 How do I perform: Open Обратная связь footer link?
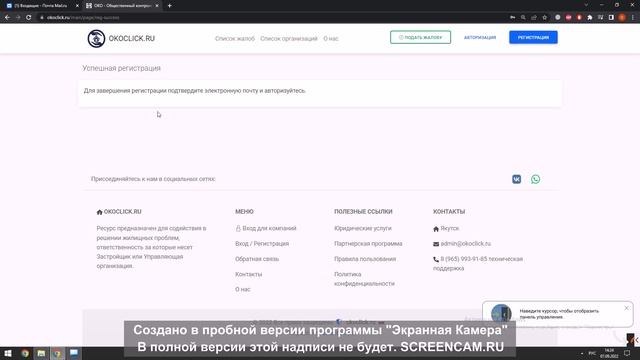pos(257,259)
